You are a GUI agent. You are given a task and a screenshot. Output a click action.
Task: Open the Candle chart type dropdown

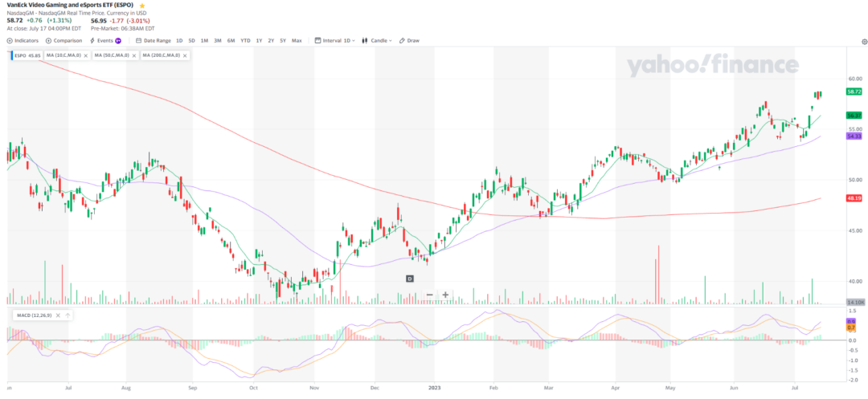377,40
